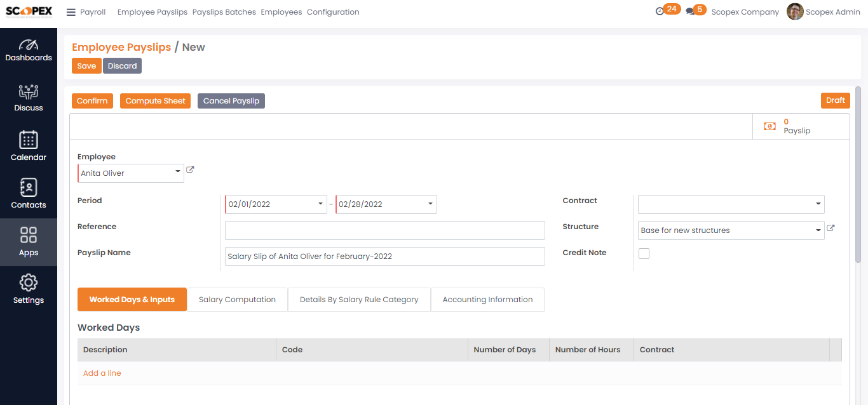Click the Scopex Admin user avatar
This screenshot has height=405, width=868.
[x=795, y=11]
